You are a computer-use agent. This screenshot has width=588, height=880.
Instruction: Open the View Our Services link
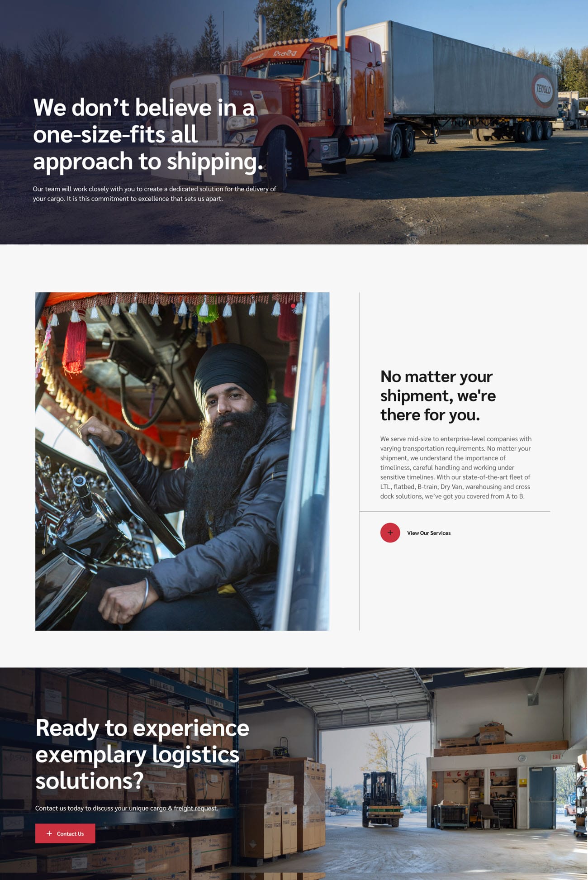429,533
